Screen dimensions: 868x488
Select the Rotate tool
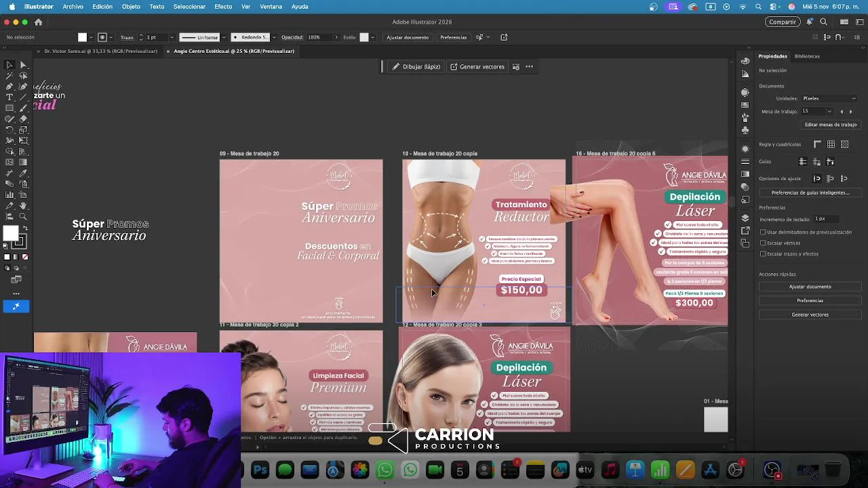(x=9, y=129)
